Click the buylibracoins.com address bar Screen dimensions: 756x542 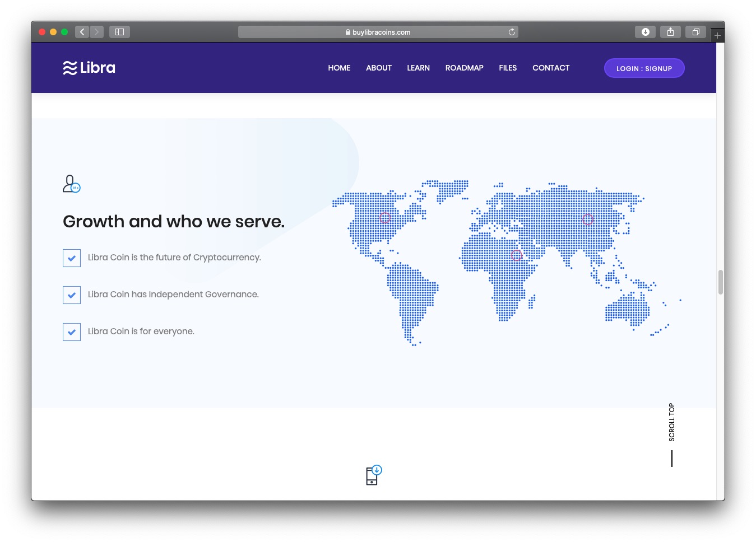click(x=378, y=32)
